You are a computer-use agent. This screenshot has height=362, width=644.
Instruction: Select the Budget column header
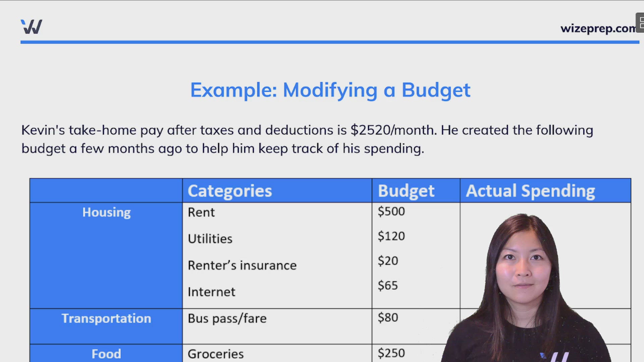click(x=406, y=190)
